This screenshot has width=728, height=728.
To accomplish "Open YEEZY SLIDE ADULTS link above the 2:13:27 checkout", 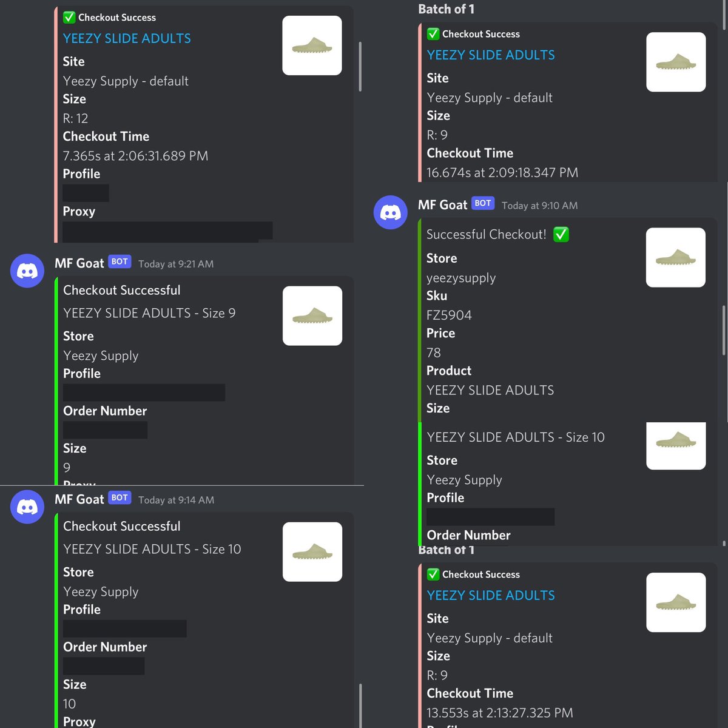I will point(491,595).
